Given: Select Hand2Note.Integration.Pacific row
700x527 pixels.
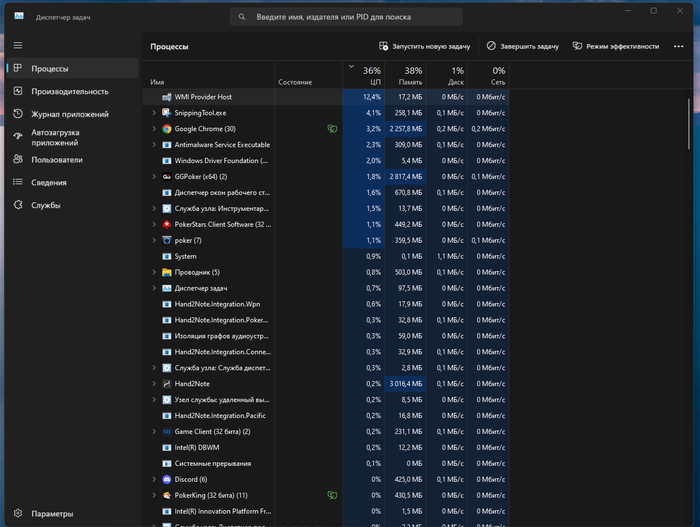Looking at the screenshot, I should [x=325, y=416].
